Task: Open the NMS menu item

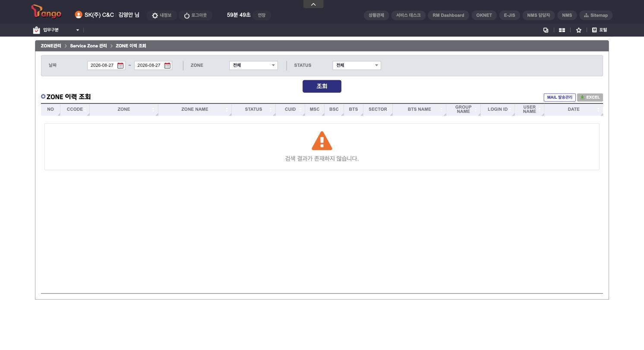Action: pos(567,16)
